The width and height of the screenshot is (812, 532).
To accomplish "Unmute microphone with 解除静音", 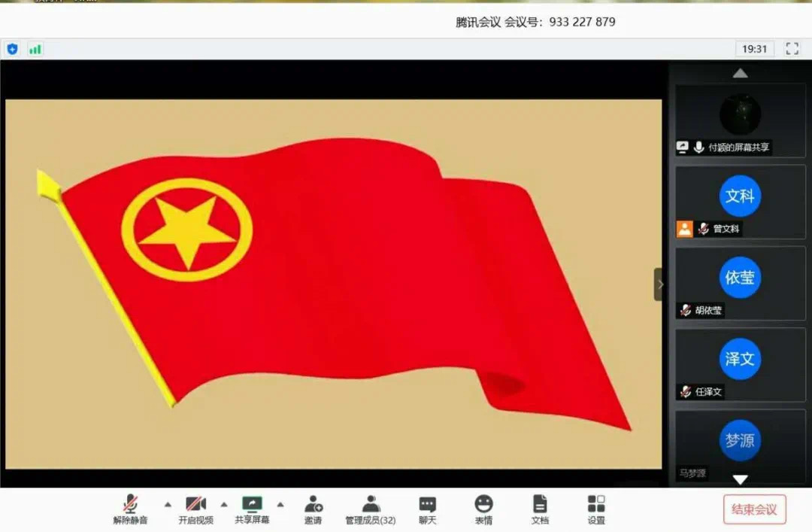I will pyautogui.click(x=130, y=509).
